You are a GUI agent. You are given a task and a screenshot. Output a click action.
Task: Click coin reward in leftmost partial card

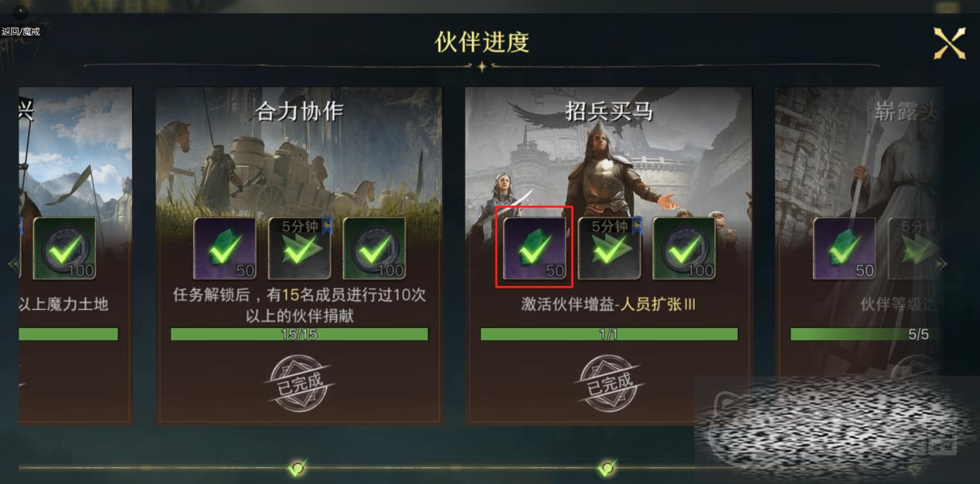(64, 247)
